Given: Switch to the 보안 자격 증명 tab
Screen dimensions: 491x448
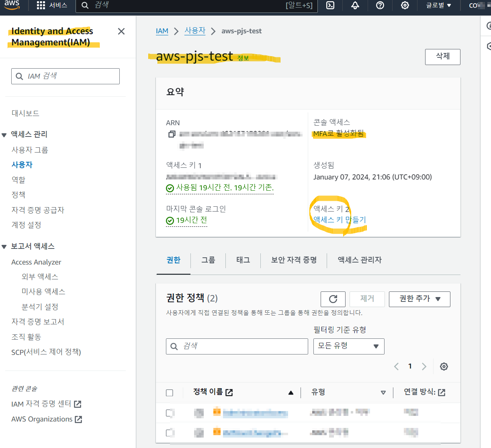Looking at the screenshot, I should coord(294,260).
